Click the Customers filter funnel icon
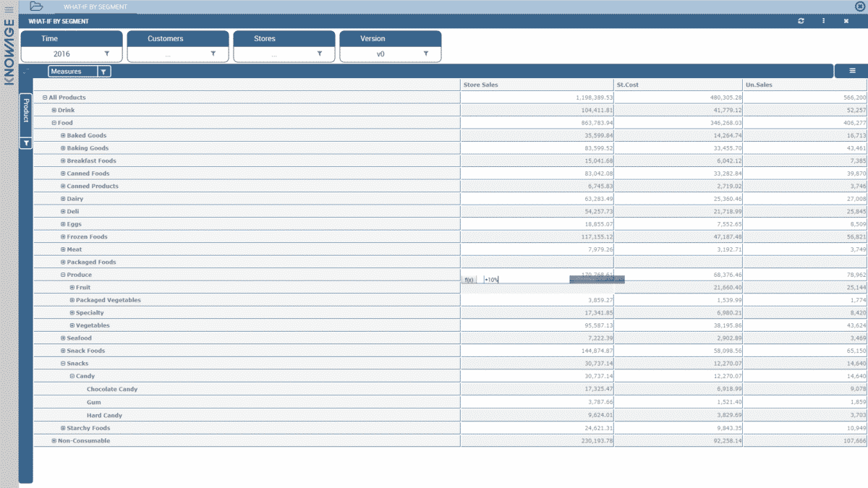The image size is (868, 488). pos(213,54)
